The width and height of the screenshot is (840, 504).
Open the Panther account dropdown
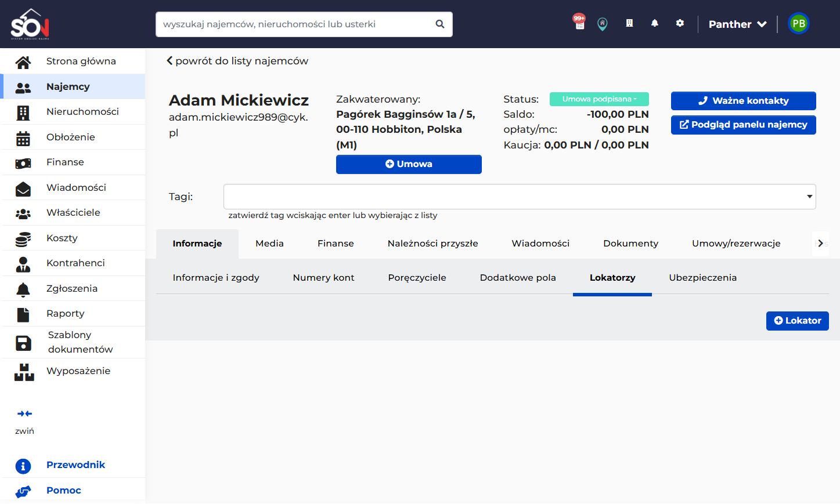738,24
